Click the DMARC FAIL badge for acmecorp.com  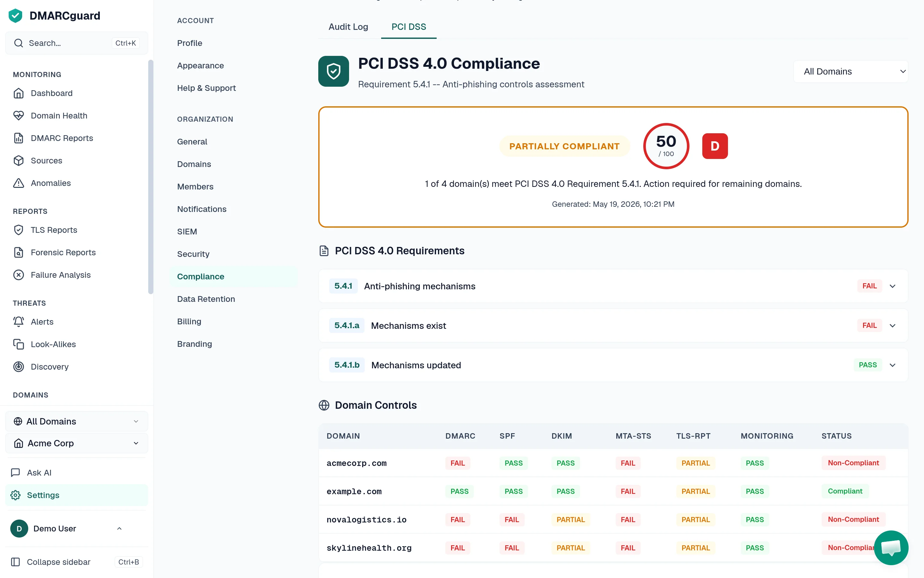(x=458, y=463)
